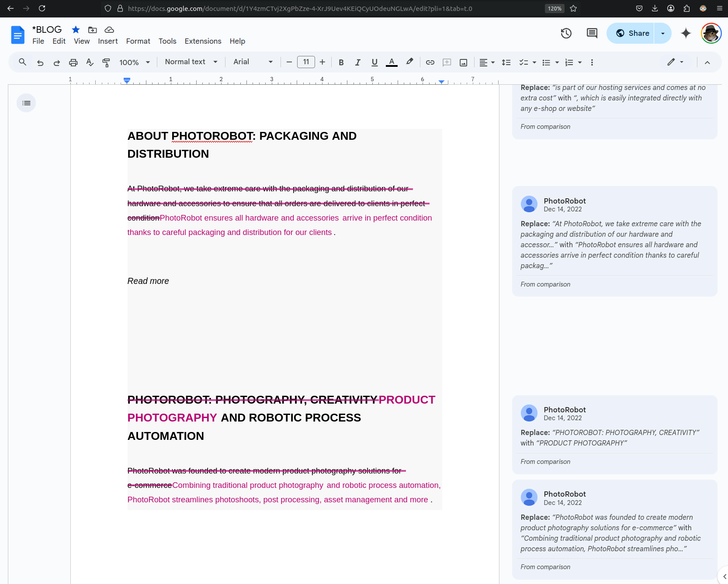Toggle underline formatting

[374, 62]
